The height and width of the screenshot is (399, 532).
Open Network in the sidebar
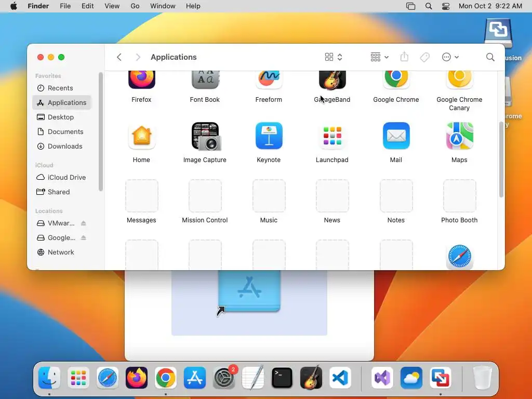pos(62,252)
